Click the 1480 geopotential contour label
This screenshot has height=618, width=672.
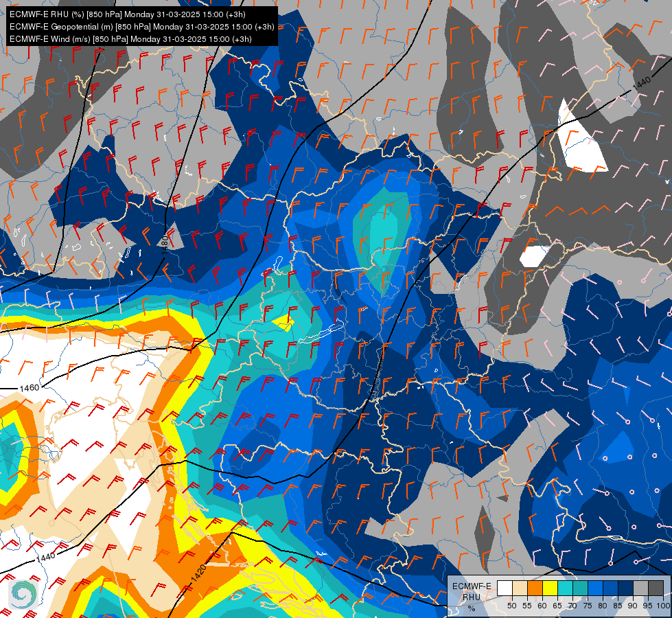coord(165,245)
